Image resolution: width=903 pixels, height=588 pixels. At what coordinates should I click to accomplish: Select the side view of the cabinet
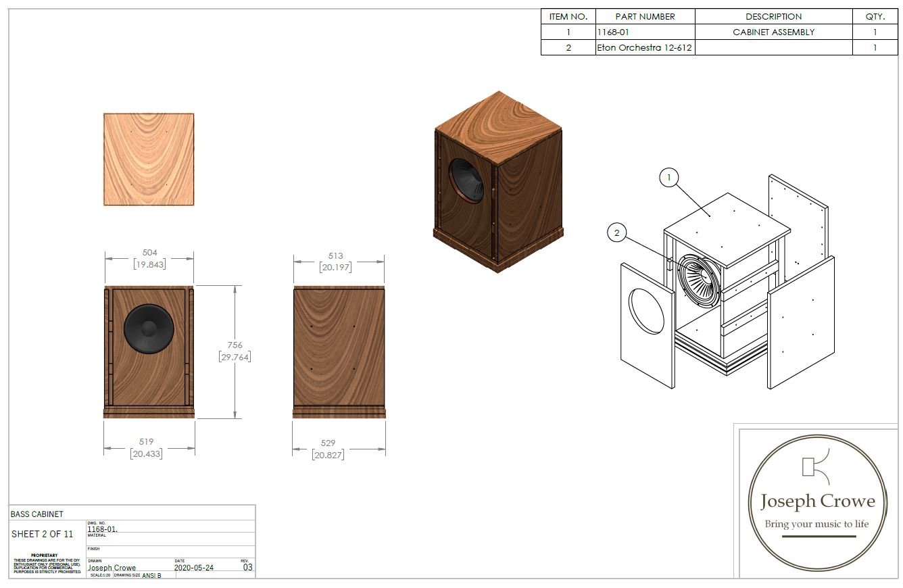tap(339, 351)
